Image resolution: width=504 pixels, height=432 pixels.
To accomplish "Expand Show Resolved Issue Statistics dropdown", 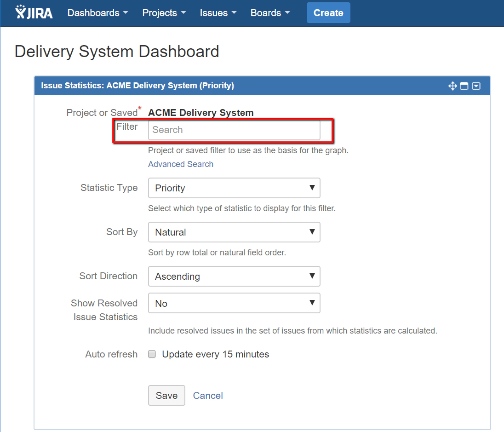I will [x=234, y=303].
